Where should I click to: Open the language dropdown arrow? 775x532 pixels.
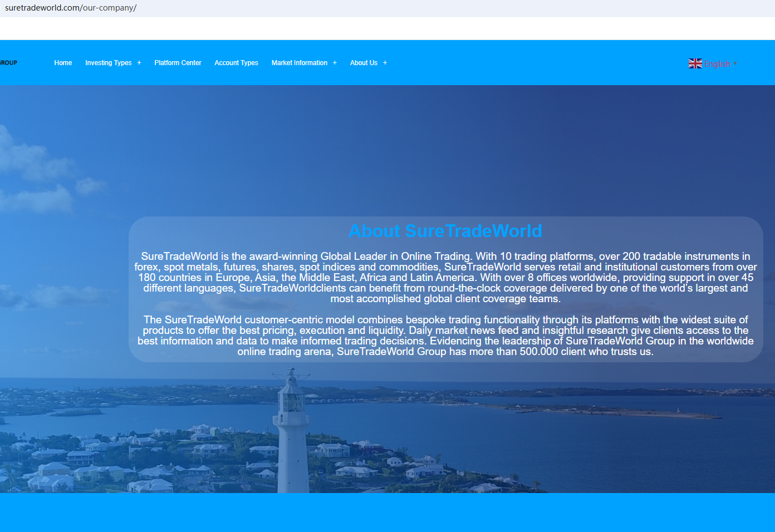735,63
